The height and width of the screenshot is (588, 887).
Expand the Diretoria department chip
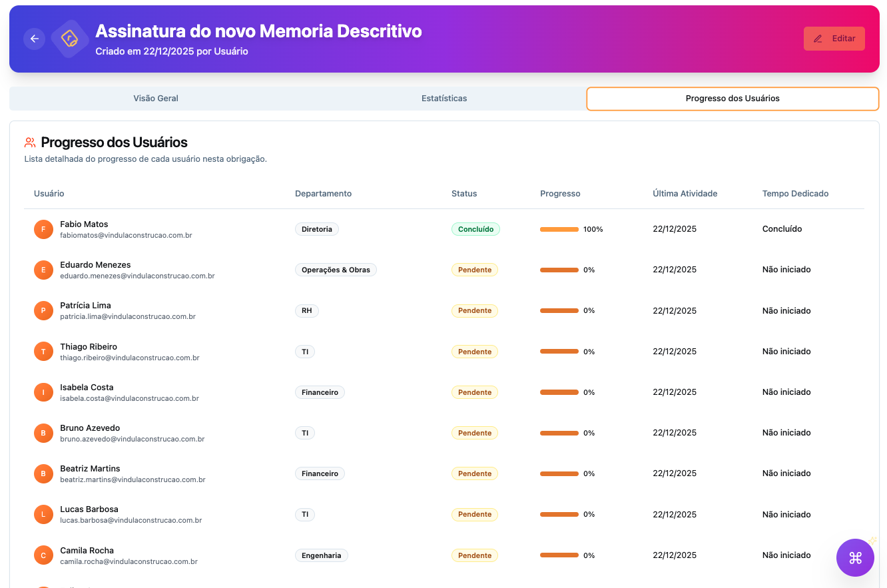pos(316,228)
